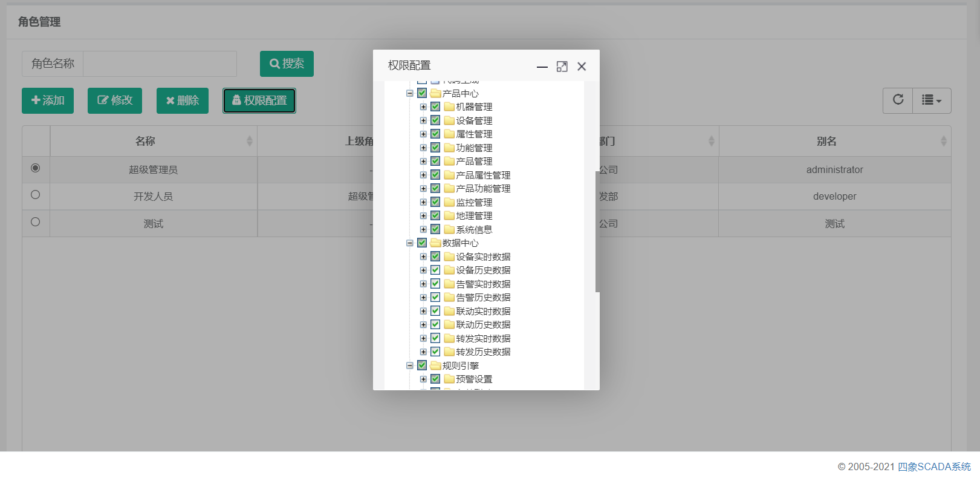Click the 机器管理 folder icon

tap(449, 107)
